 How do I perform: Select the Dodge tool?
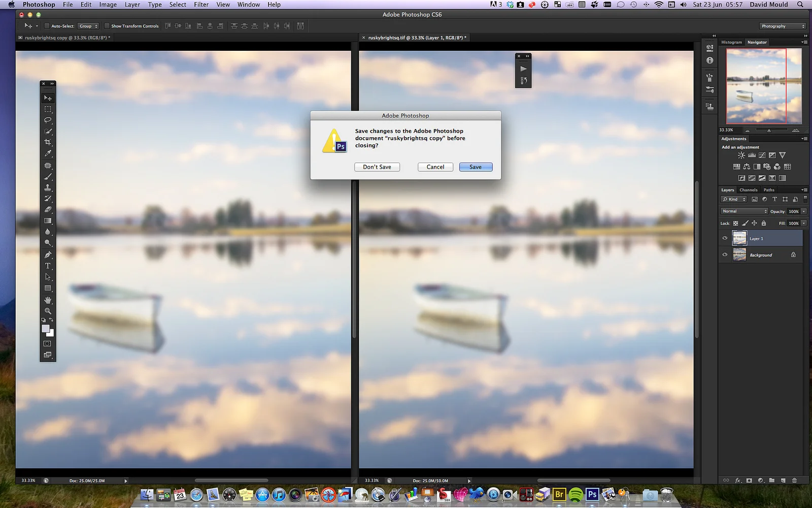click(48, 243)
